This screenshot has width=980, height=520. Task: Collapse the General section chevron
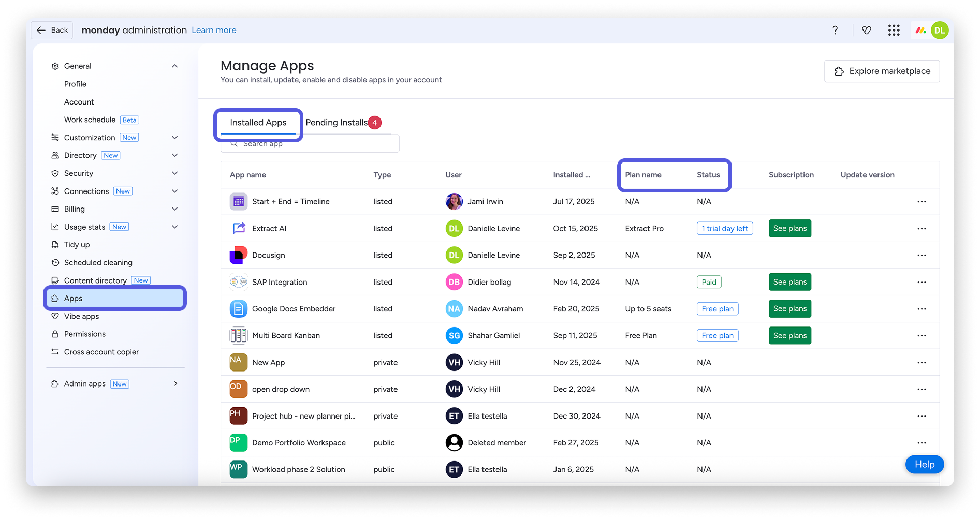coord(175,66)
